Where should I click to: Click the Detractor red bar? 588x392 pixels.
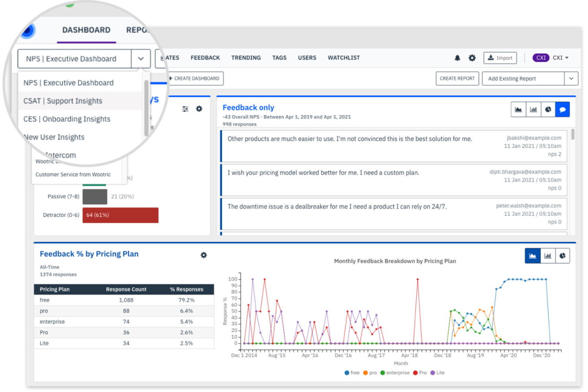[120, 215]
